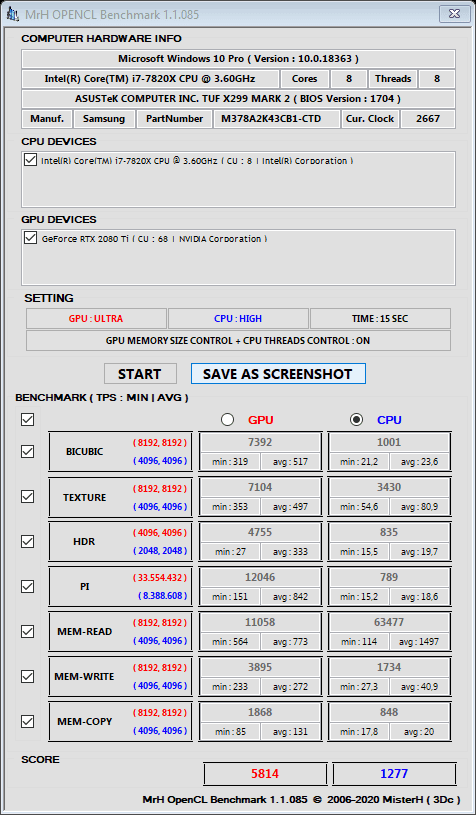Viewport: 476px width, 815px height.
Task: Click the MEM-COPY GPU score 1868
Action: [260, 712]
